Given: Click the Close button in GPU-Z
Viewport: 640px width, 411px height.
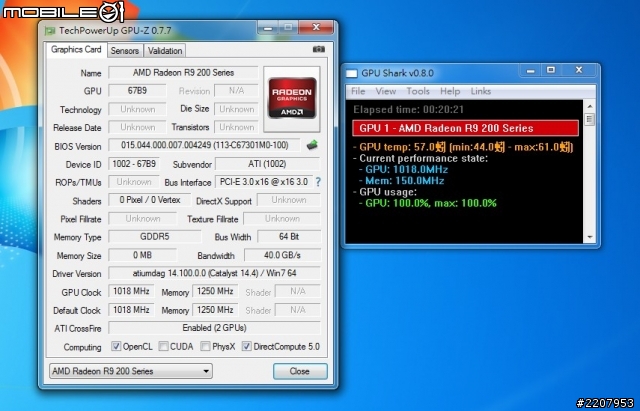Looking at the screenshot, I should pos(300,371).
